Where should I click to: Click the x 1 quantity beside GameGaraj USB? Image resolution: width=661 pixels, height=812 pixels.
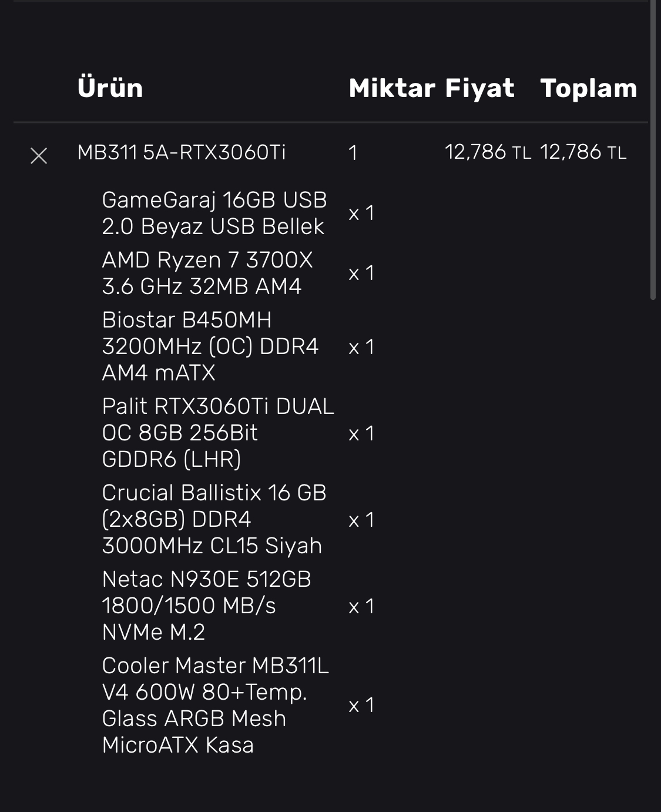pyautogui.click(x=361, y=213)
